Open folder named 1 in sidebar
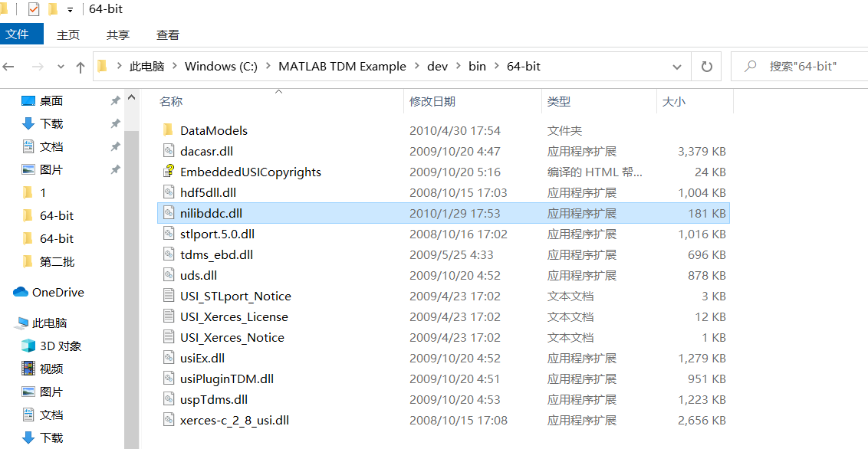 click(x=43, y=193)
